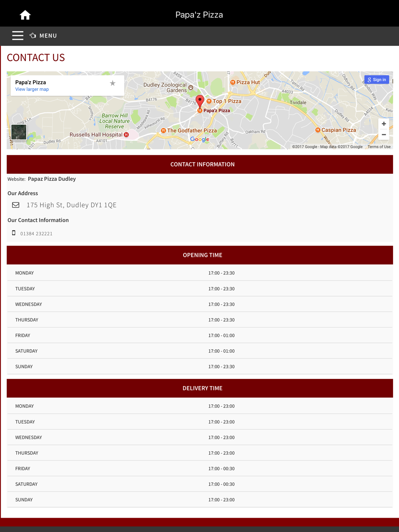Select the Caspian Pizza map marker
Viewport: 399px width, 532px height.
coord(318,130)
